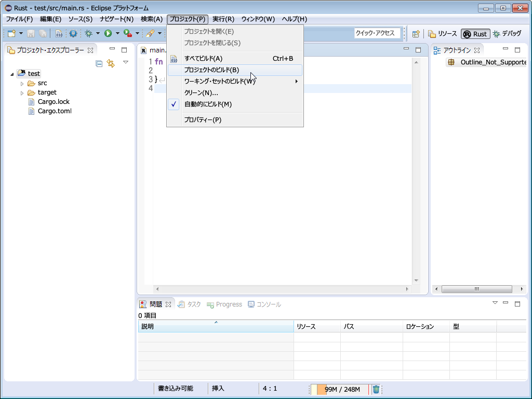This screenshot has height=399, width=532.
Task: Click the クイック・アクセス search field
Action: click(x=377, y=33)
